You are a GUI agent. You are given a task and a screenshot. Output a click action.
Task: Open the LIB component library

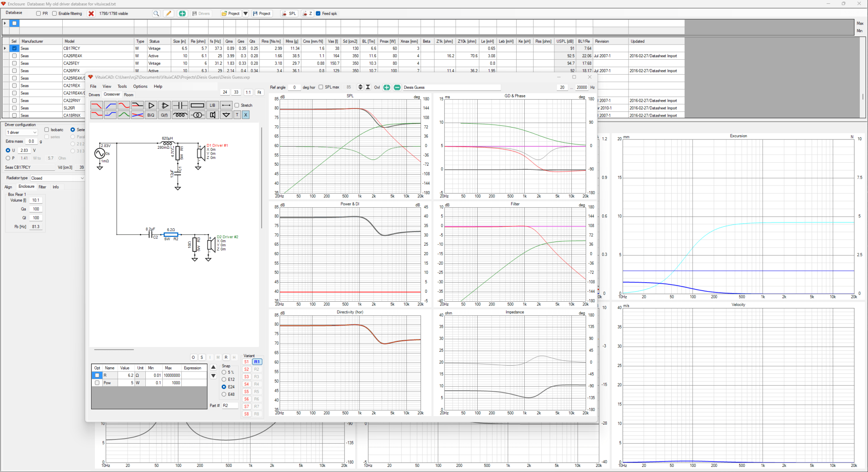coord(212,105)
